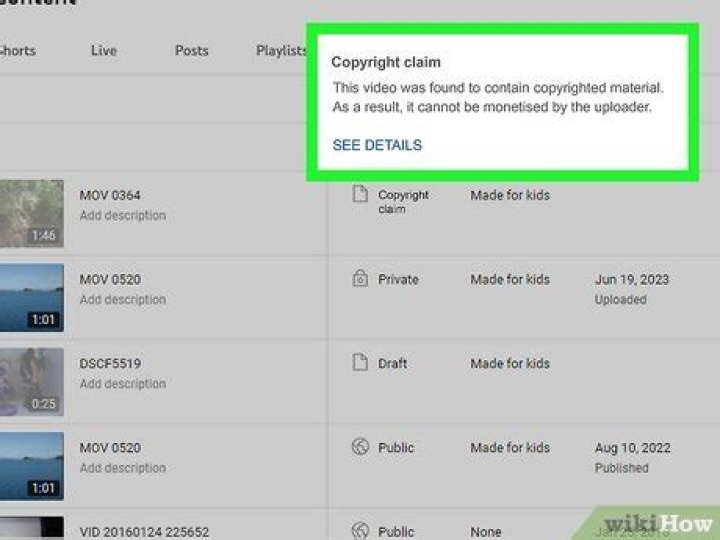Open the VID 20160124 225652 video title
This screenshot has width=720, height=540.
tap(145, 532)
